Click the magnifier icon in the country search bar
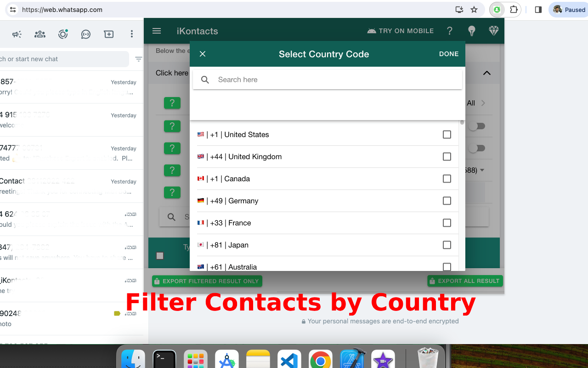This screenshot has width=588, height=368. (x=204, y=79)
